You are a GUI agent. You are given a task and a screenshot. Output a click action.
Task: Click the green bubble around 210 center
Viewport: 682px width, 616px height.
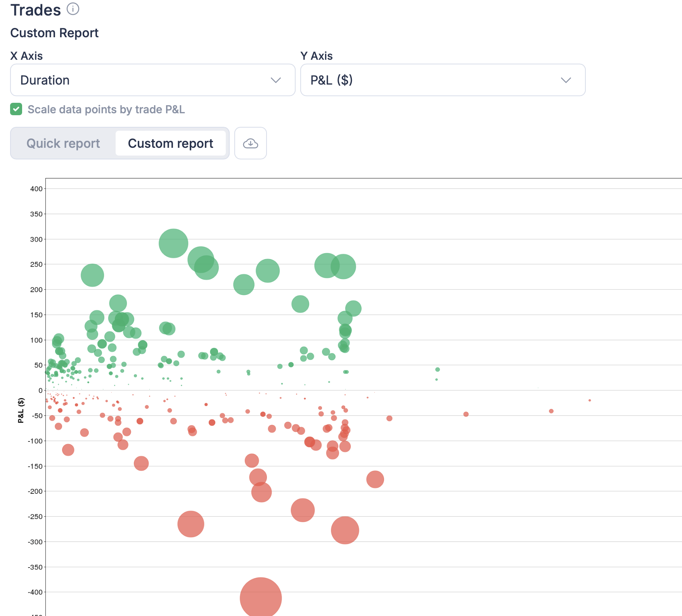pos(244,284)
